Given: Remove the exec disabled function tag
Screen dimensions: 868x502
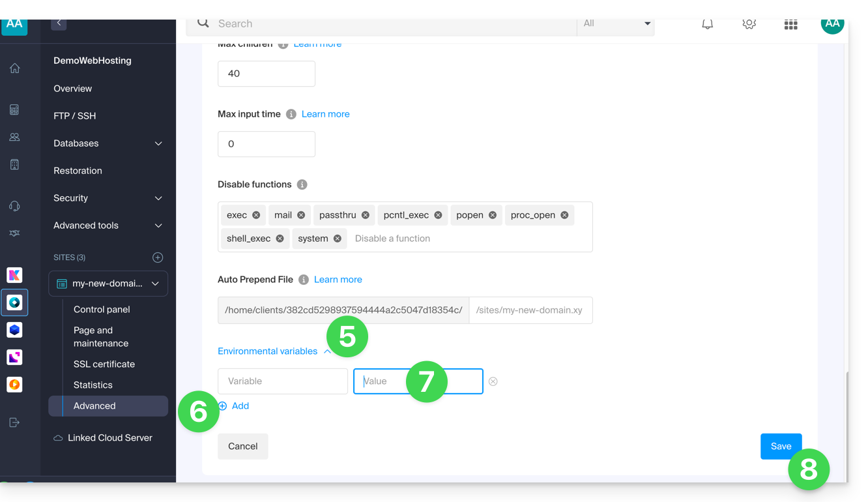Looking at the screenshot, I should [x=256, y=215].
